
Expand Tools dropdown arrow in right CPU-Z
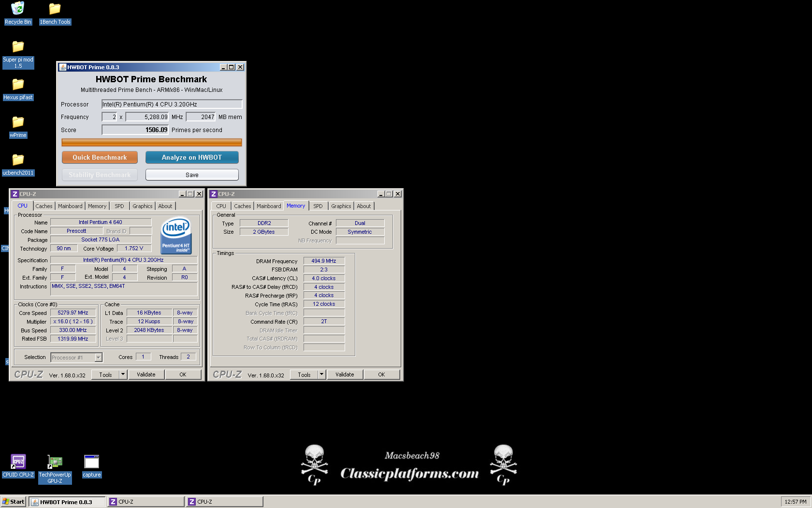[321, 374]
